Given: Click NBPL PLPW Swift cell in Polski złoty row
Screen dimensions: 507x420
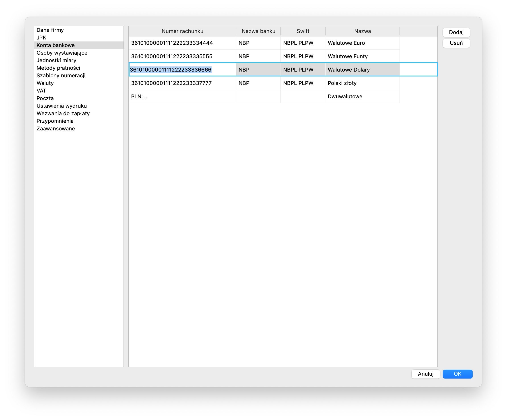Looking at the screenshot, I should [303, 83].
